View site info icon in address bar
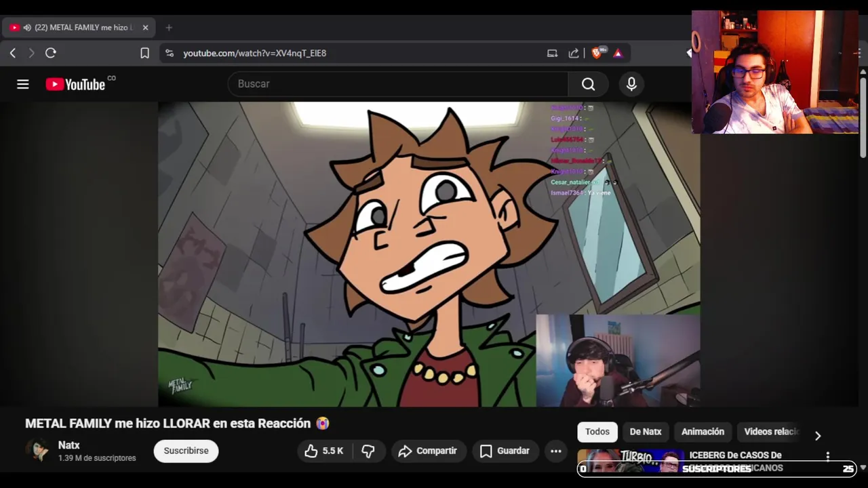 coord(170,53)
